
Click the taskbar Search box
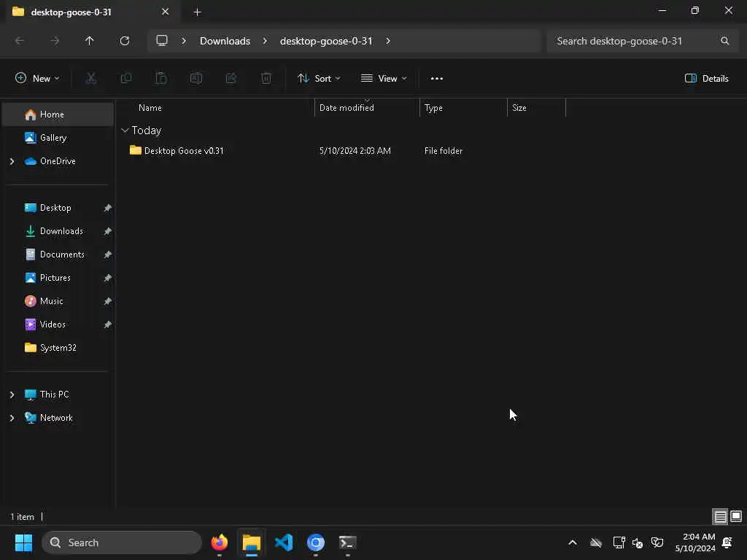[x=122, y=542]
